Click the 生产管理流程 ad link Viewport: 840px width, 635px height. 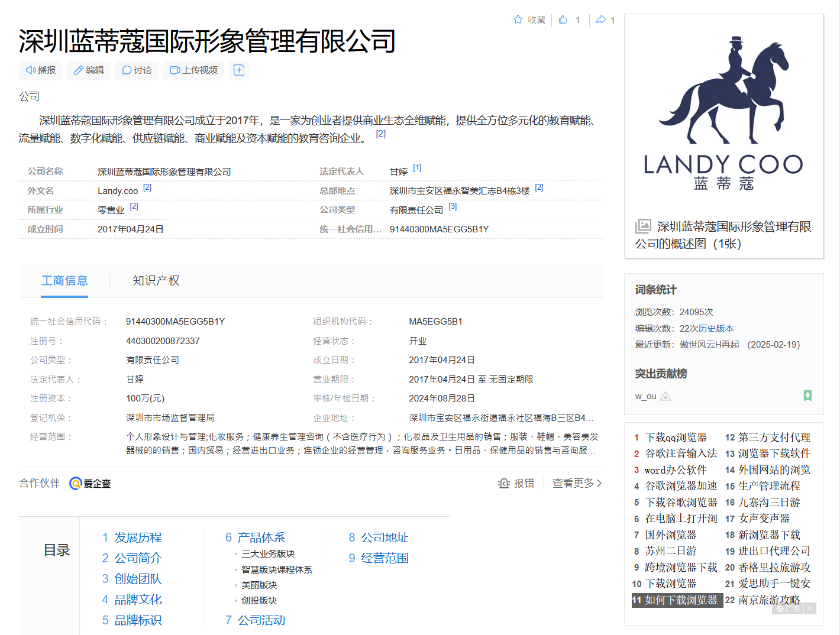(x=769, y=486)
